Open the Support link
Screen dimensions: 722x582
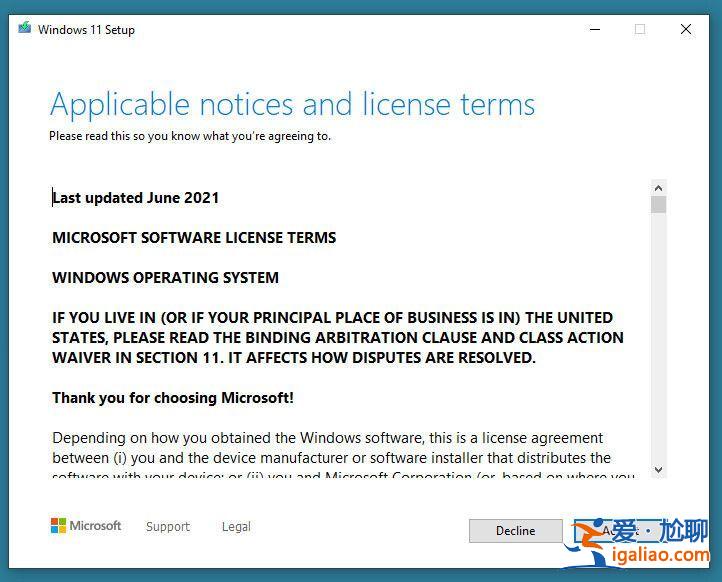coord(168,526)
